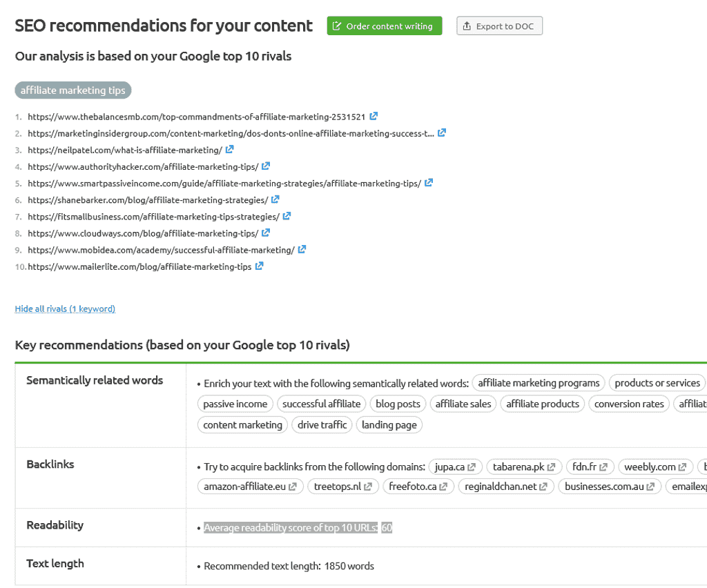The height and width of the screenshot is (588, 707).
Task: Open fitsmallbusiness.com affiliate tips strategies link
Action: [153, 217]
